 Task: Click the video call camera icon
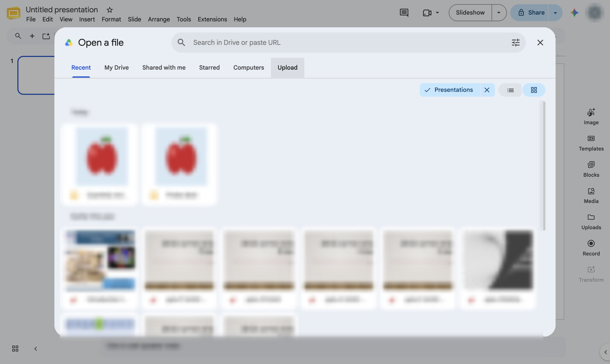click(x=427, y=12)
